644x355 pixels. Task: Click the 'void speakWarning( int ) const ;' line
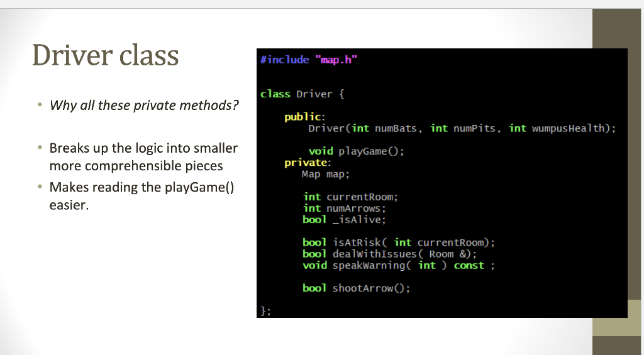coord(399,266)
